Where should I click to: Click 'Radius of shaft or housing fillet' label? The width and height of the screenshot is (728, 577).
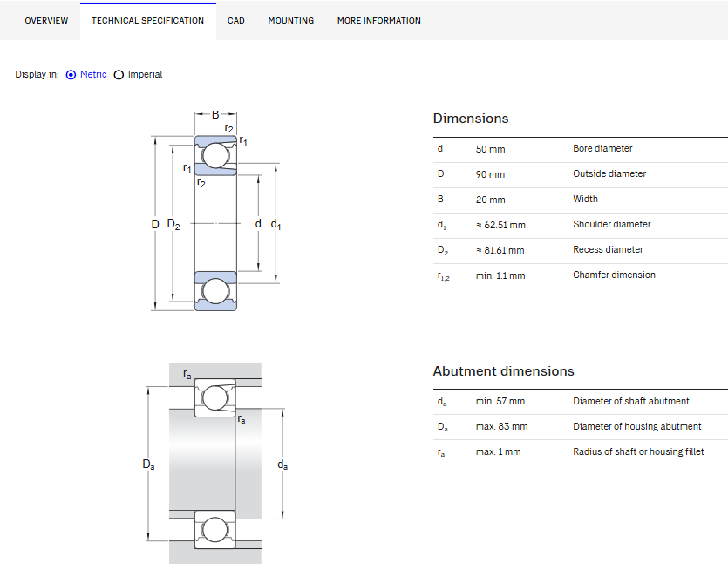tap(638, 451)
